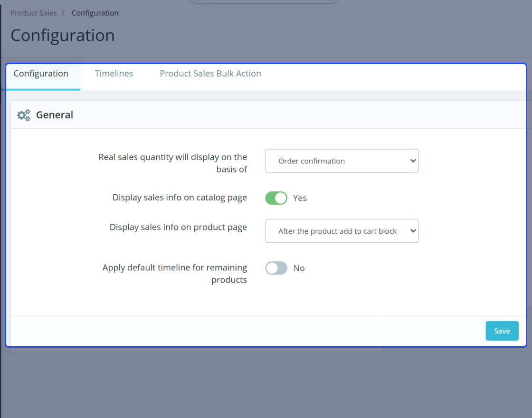Click the Display sales info on catalog page label
Viewport: 532px width, 418px height.
pos(180,198)
